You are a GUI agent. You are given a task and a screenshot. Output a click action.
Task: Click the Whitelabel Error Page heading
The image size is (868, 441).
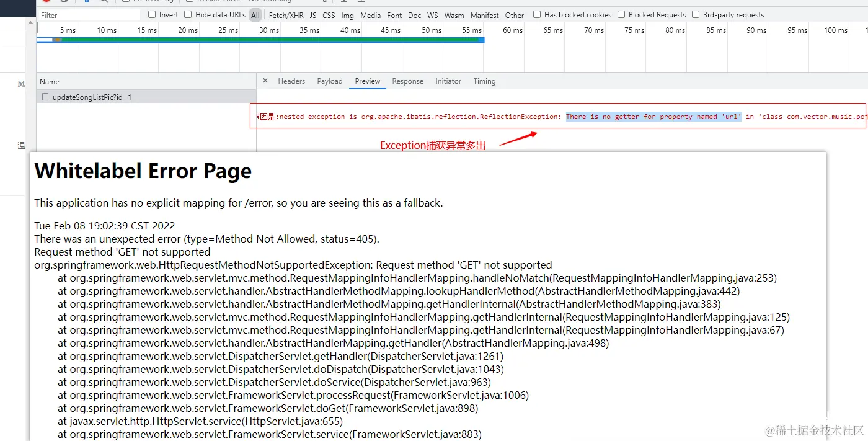[x=143, y=171]
